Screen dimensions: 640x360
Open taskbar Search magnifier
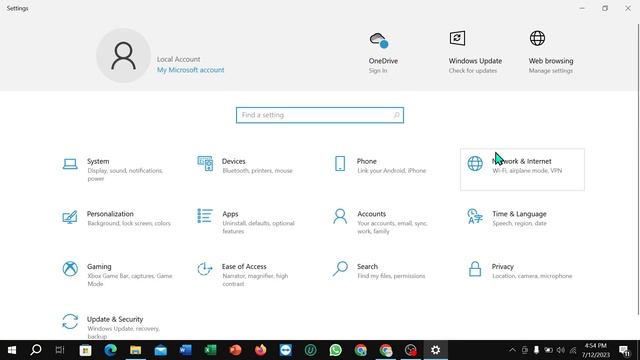click(x=36, y=350)
